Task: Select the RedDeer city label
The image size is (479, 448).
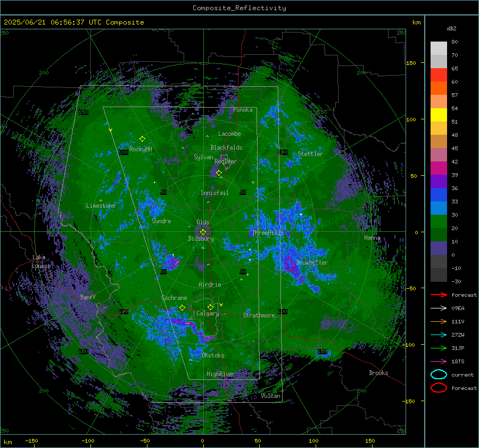Action: 226,161
